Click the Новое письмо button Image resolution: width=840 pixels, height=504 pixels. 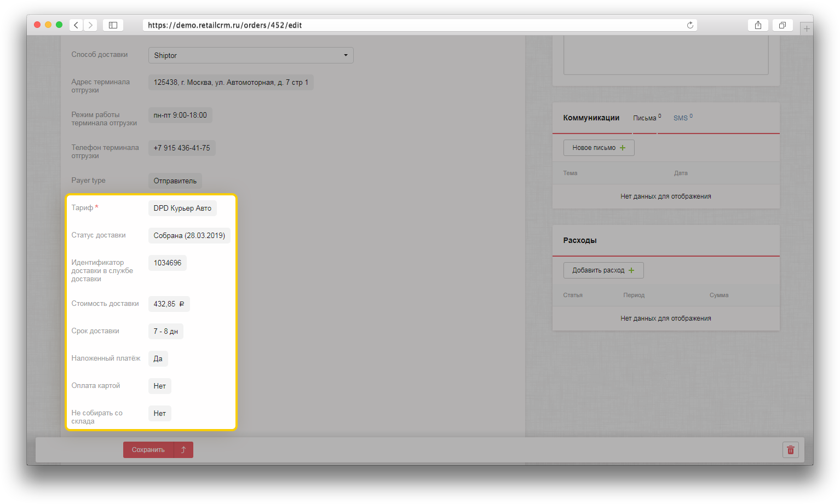coord(599,148)
